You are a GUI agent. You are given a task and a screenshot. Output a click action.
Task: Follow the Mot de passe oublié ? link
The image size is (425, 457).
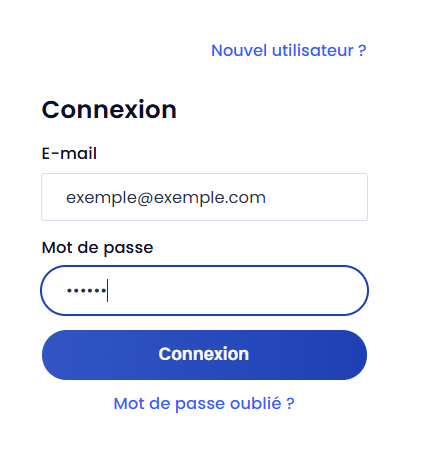pyautogui.click(x=204, y=404)
